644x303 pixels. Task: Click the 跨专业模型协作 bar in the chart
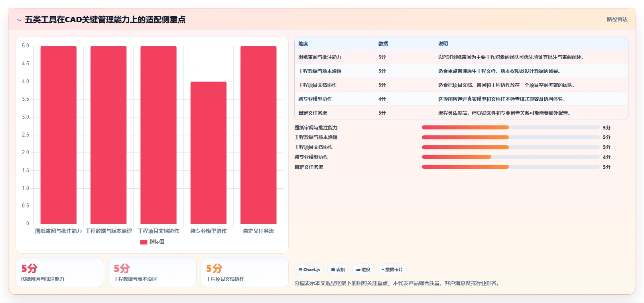[209, 153]
